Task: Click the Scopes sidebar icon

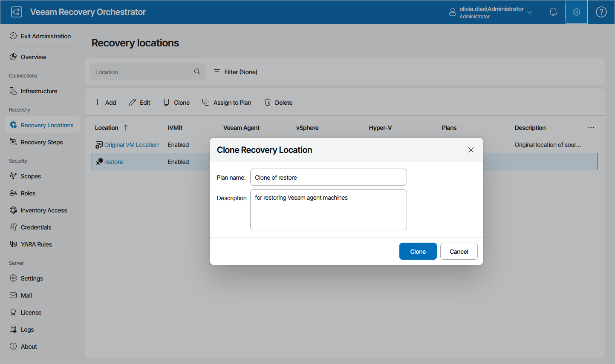Action: point(13,176)
